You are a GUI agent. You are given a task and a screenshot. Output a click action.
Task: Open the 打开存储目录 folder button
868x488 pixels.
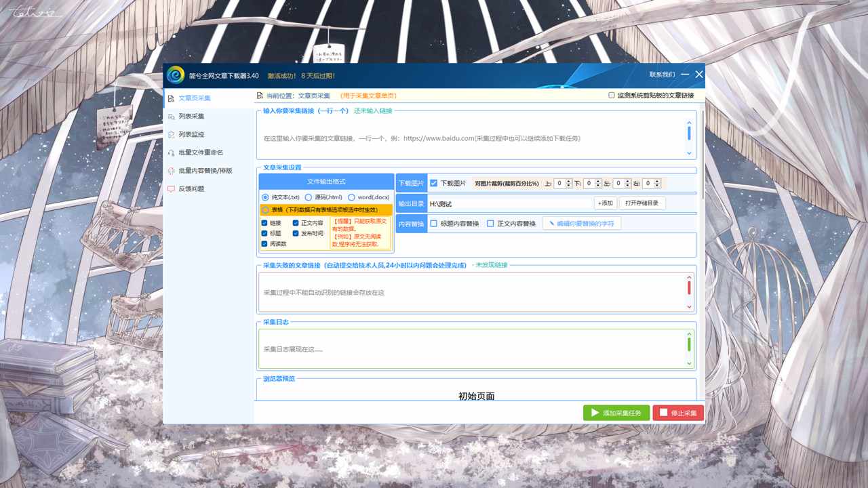coord(642,203)
